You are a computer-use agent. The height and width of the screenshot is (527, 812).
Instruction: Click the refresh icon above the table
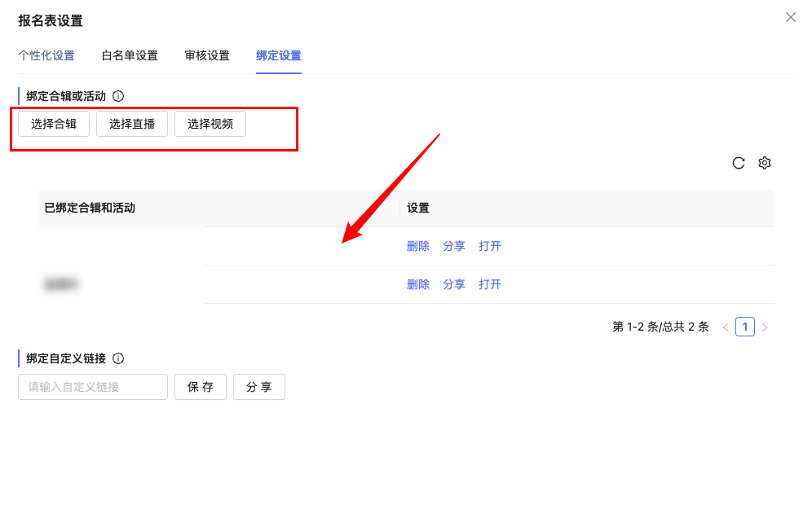pyautogui.click(x=739, y=163)
